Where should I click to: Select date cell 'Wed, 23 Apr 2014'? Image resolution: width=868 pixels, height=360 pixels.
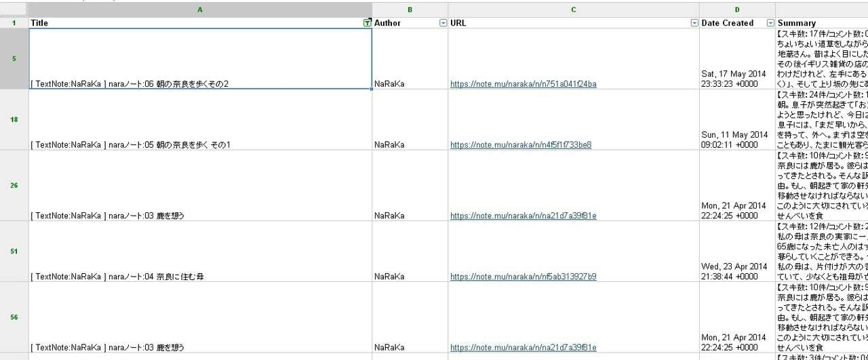point(737,252)
